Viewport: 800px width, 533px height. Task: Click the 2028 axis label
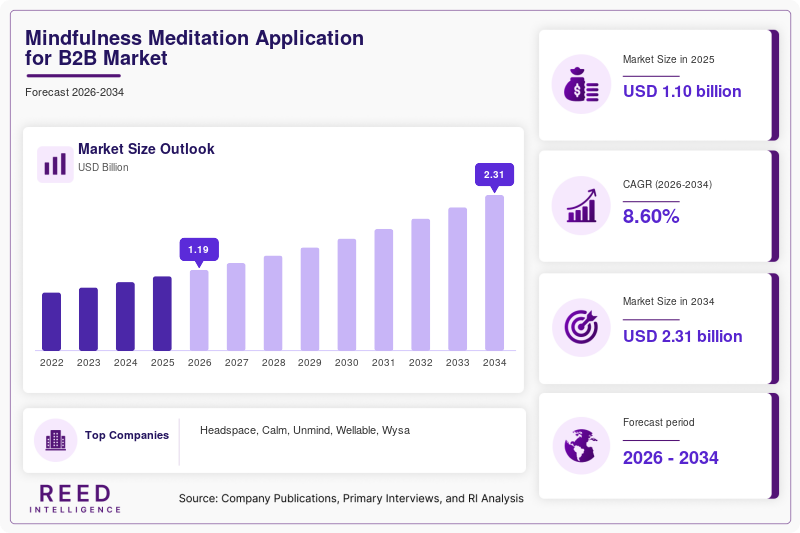click(273, 363)
